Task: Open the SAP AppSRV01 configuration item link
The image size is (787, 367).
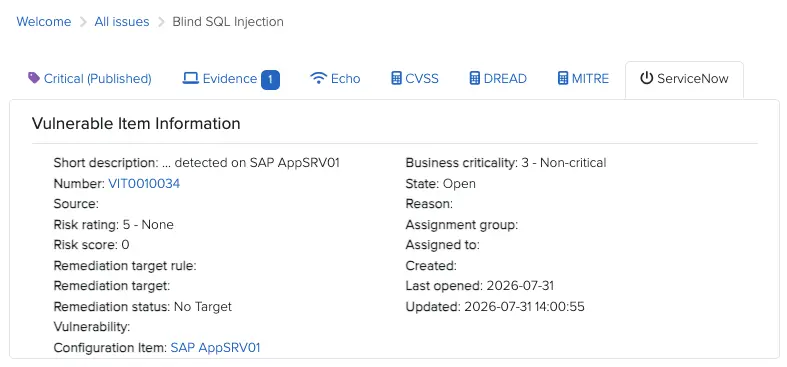Action: (215, 347)
